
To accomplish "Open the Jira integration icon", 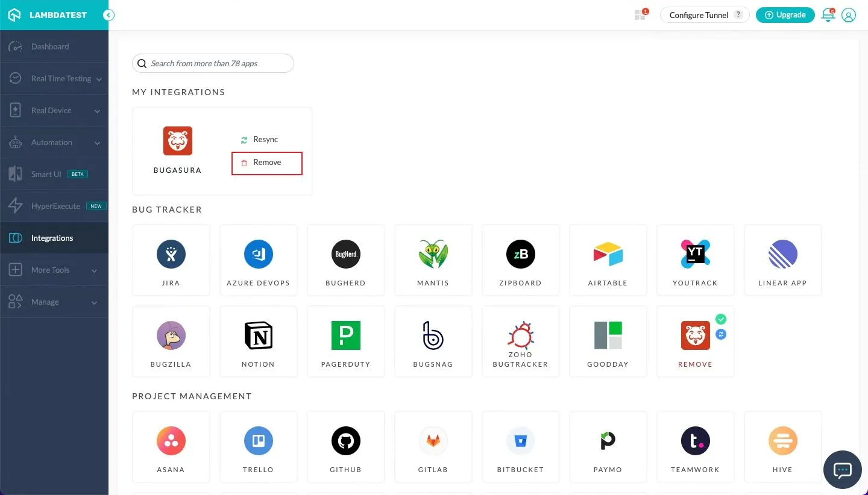I will click(x=171, y=255).
